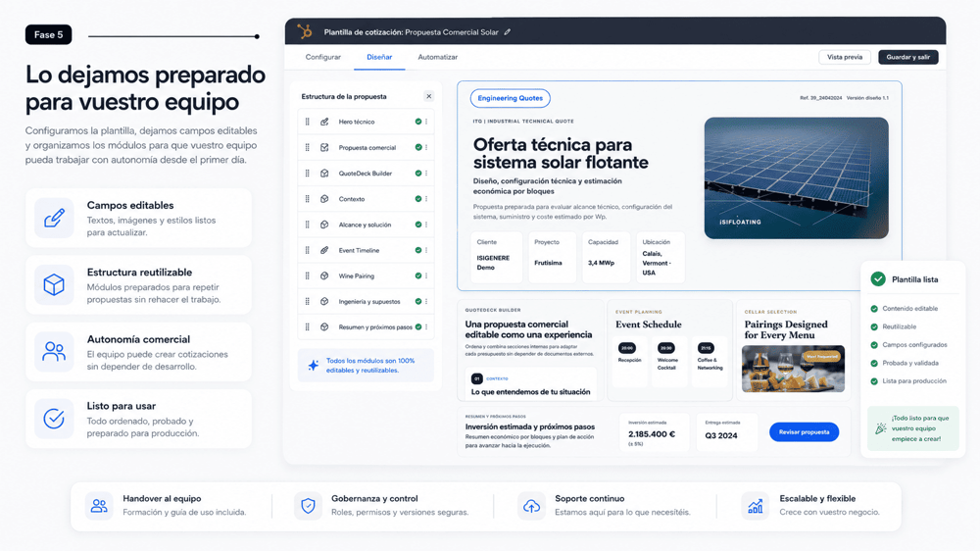Screen dimensions: 980x551
Task: Click the wine pairing photo thumbnail
Action: pos(793,369)
